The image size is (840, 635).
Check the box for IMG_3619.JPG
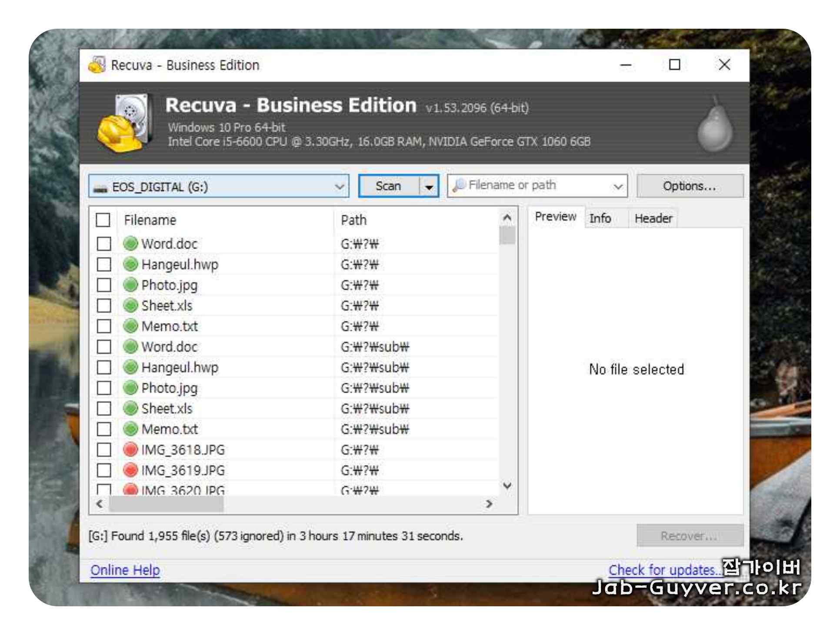pyautogui.click(x=104, y=470)
